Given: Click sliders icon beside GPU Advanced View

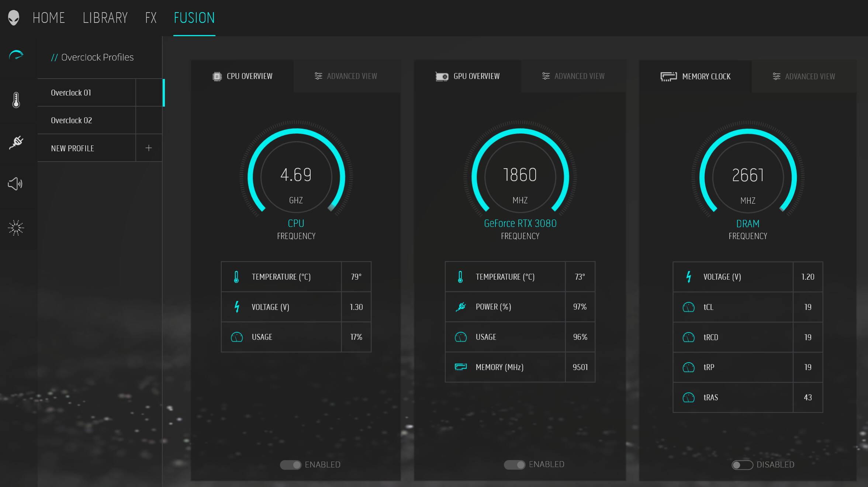Looking at the screenshot, I should point(546,76).
